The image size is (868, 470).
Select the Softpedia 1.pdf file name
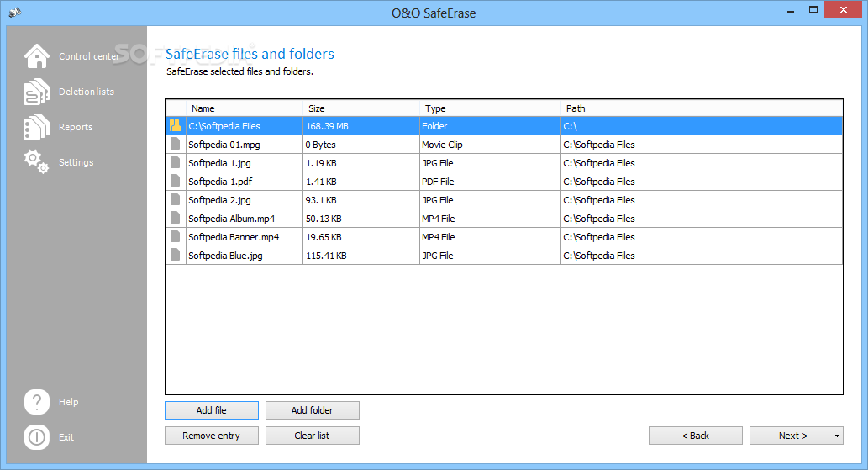click(220, 182)
